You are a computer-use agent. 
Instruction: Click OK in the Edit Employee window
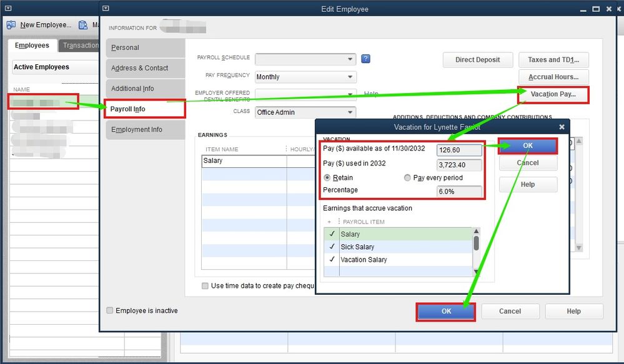tap(446, 311)
